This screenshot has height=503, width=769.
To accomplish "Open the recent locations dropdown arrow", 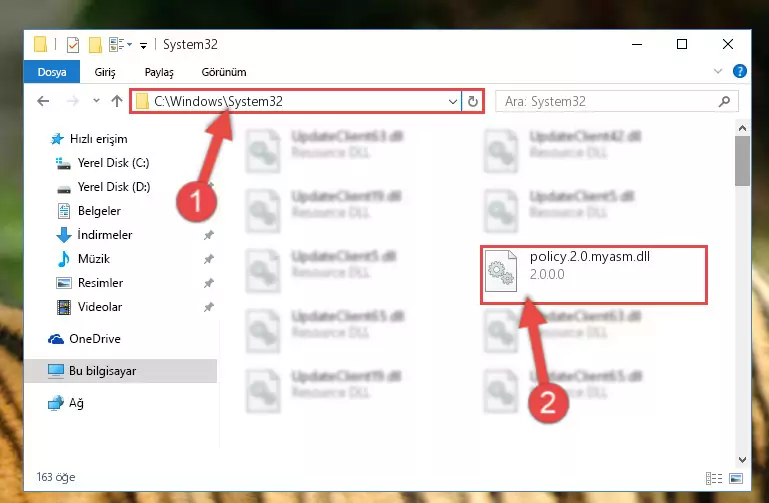I will [96, 101].
